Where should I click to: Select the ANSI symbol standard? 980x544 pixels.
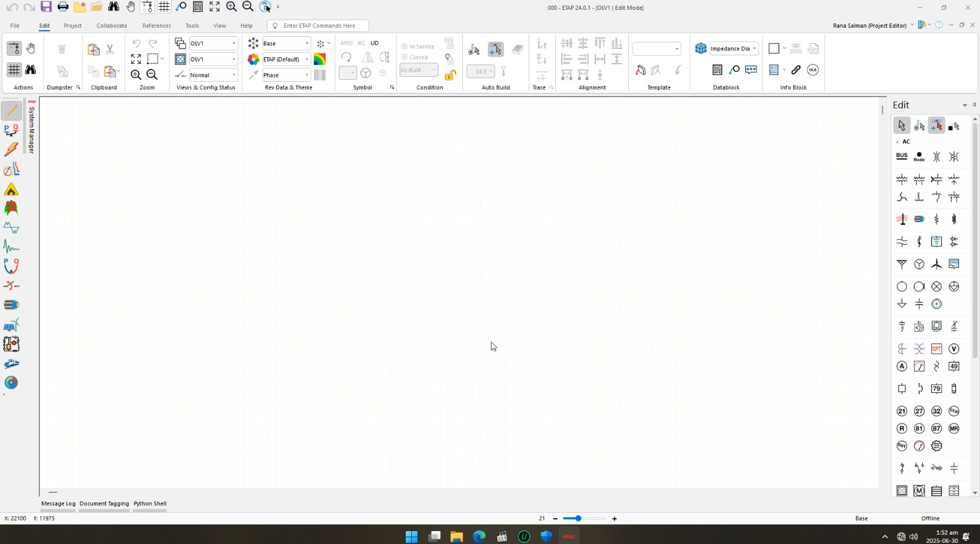pos(347,43)
